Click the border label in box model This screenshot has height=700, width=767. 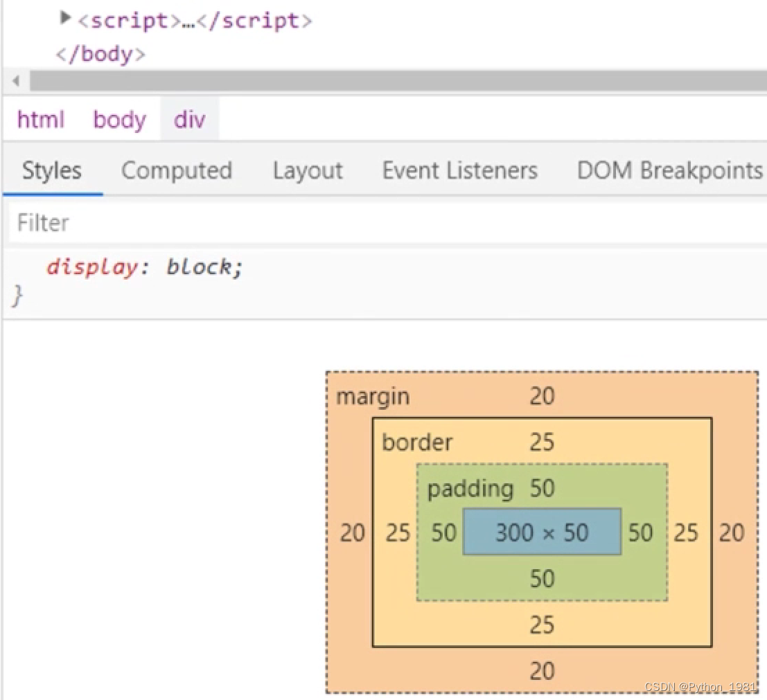point(417,442)
